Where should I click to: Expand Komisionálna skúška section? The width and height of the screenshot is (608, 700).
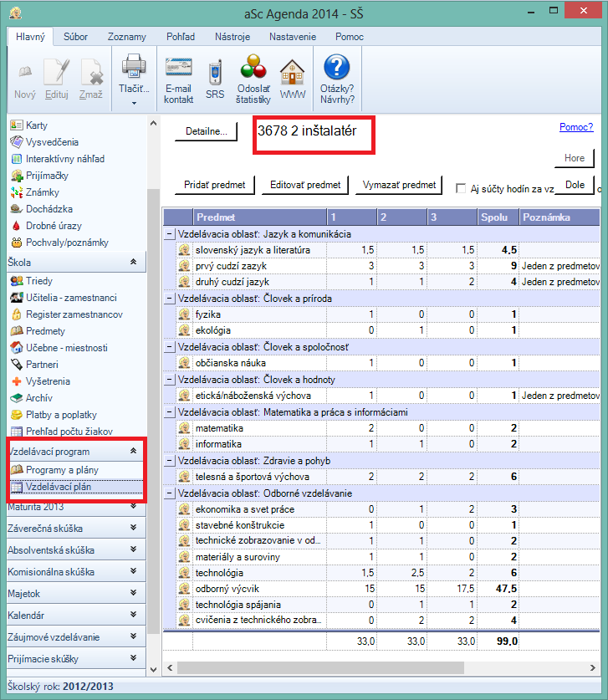pos(133,571)
